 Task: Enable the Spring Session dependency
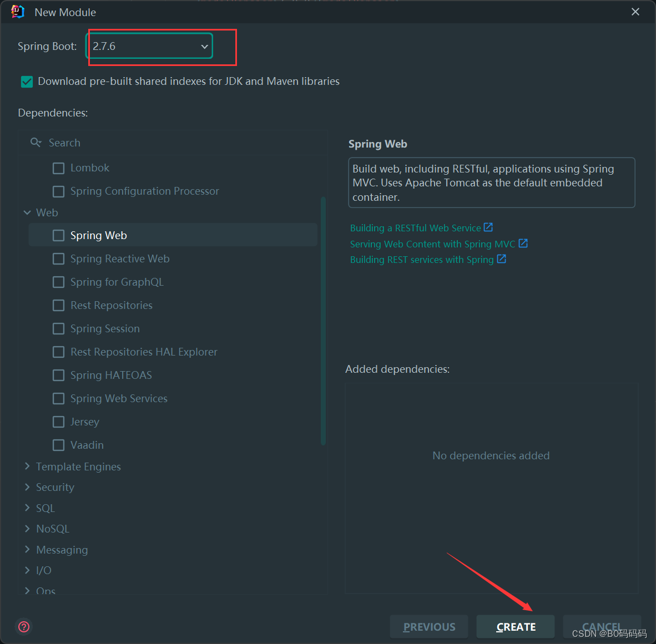(59, 329)
